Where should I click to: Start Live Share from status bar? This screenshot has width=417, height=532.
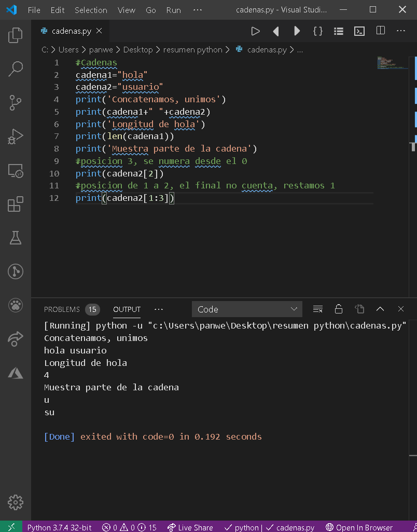(x=190, y=527)
